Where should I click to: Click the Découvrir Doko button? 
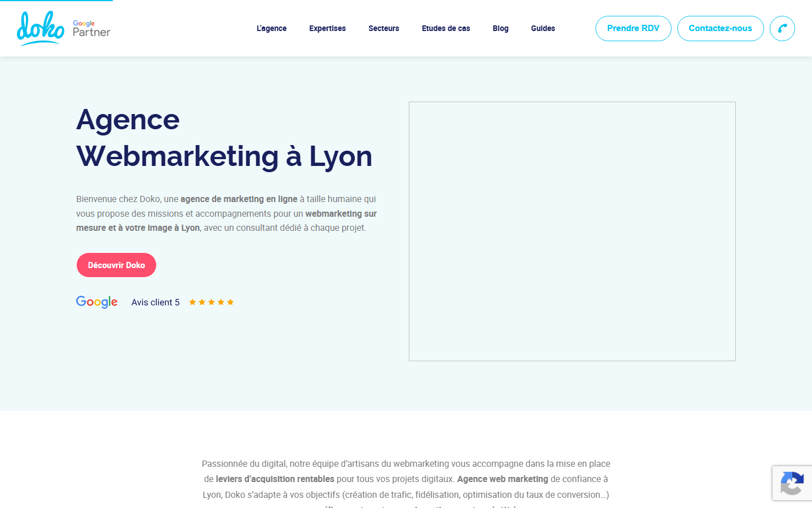point(116,265)
